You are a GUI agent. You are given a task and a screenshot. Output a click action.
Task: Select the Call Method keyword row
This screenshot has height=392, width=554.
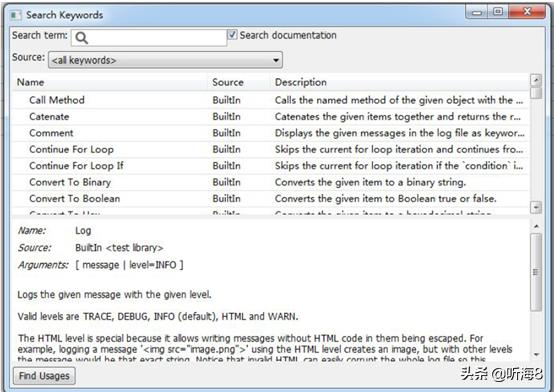coord(270,100)
